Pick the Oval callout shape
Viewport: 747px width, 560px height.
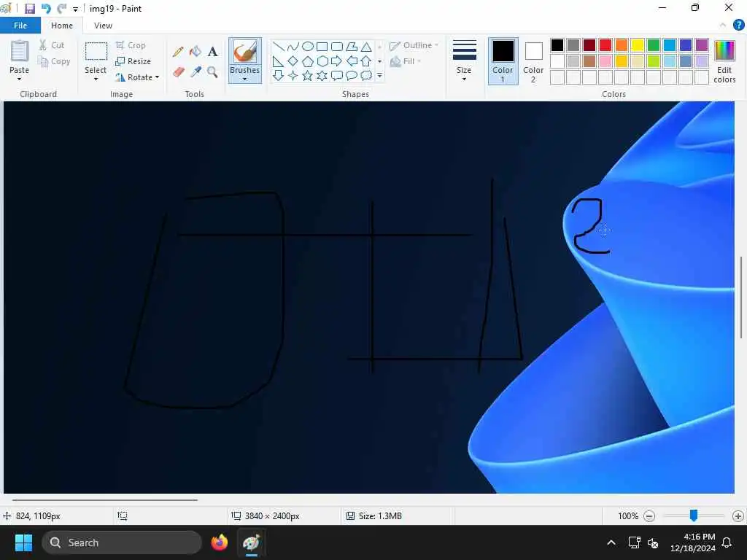pyautogui.click(x=352, y=75)
